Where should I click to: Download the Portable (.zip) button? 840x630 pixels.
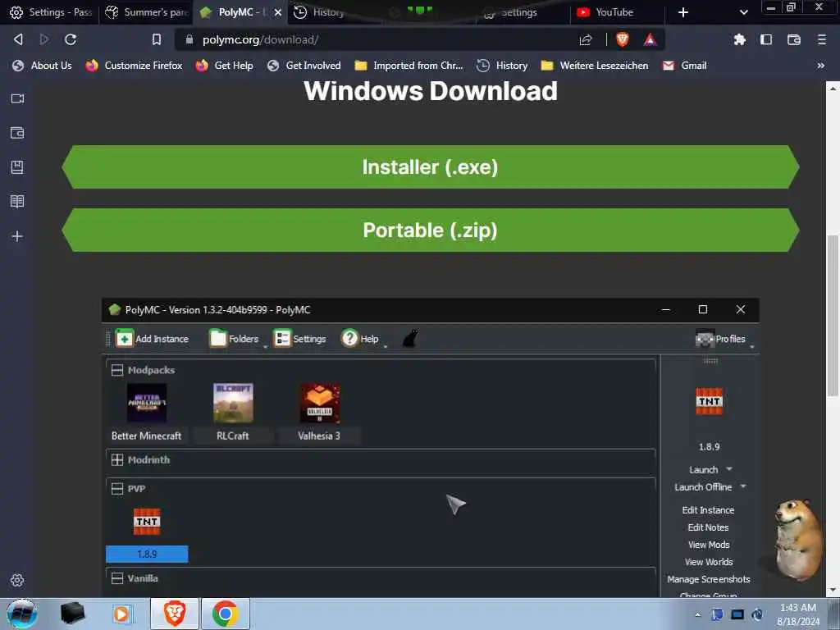430,230
